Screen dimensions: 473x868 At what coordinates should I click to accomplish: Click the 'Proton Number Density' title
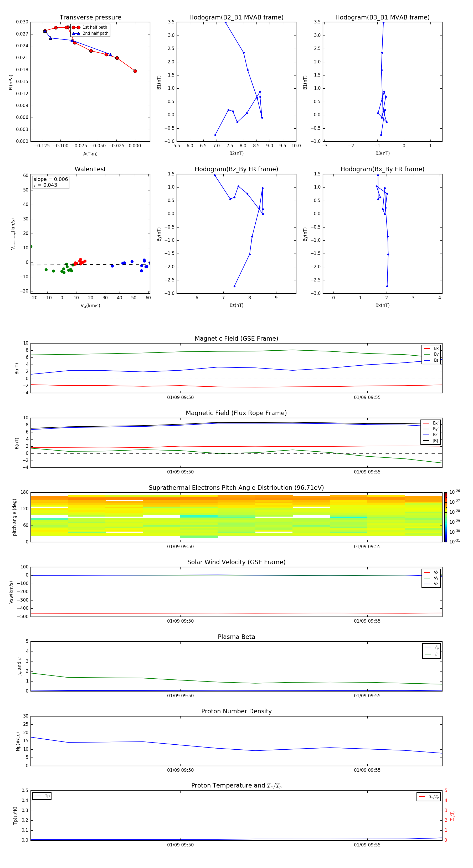point(236,711)
